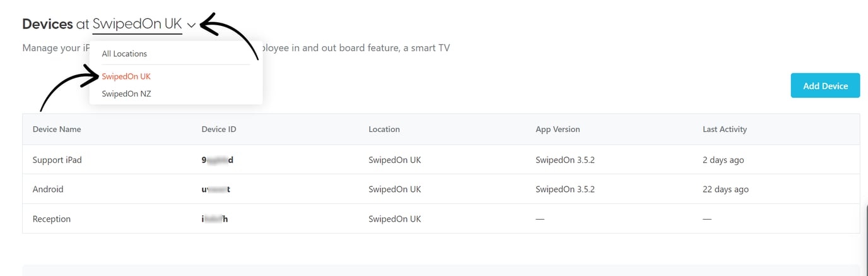Click SwipedOn 3.5.2 version for Support iPad

click(x=565, y=160)
